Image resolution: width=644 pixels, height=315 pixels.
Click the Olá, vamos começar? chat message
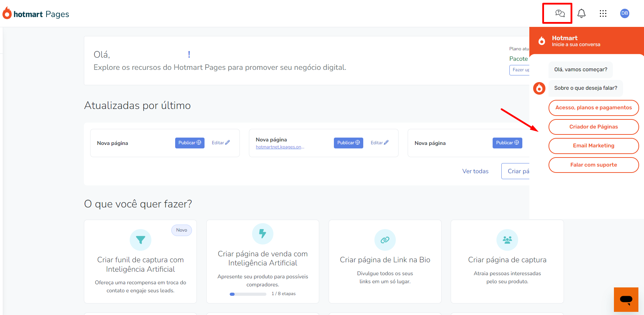[581, 69]
